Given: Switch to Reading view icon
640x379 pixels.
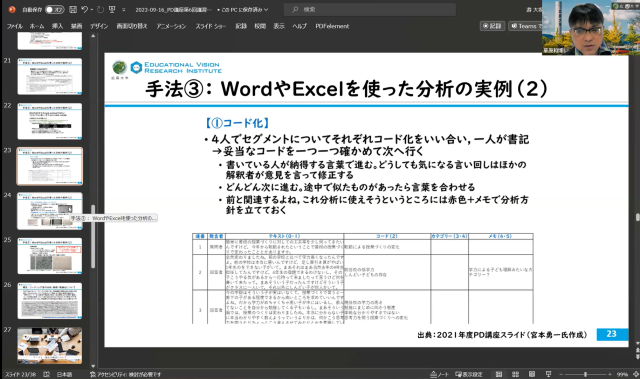Looking at the screenshot, I should pyautogui.click(x=532, y=374).
